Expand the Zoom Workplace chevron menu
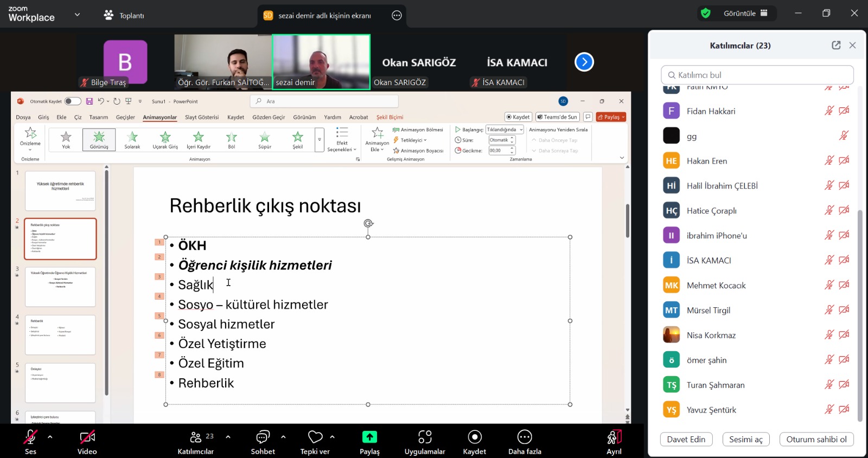This screenshot has width=868, height=458. pyautogui.click(x=77, y=15)
